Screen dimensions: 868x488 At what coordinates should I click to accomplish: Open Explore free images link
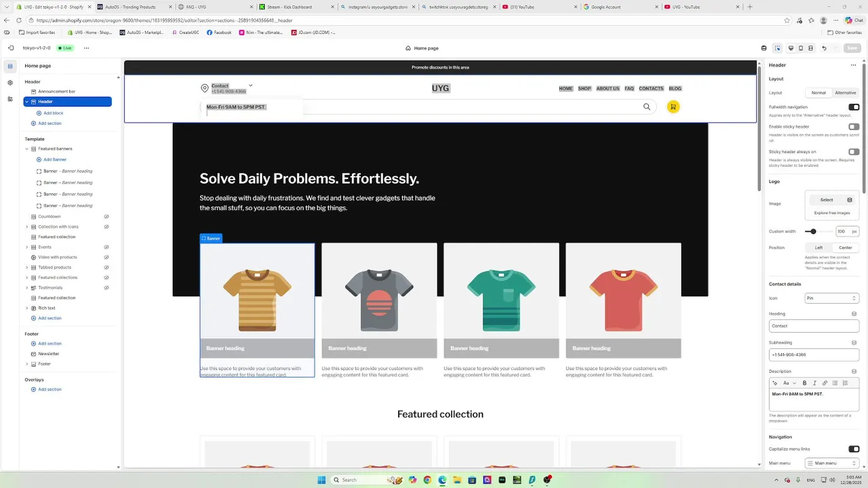(832, 213)
